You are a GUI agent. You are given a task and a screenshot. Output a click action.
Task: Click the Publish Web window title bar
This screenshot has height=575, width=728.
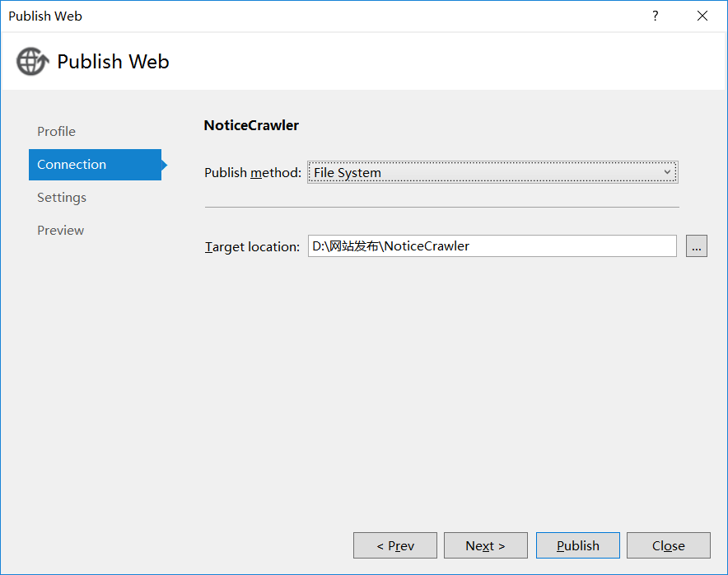329,16
